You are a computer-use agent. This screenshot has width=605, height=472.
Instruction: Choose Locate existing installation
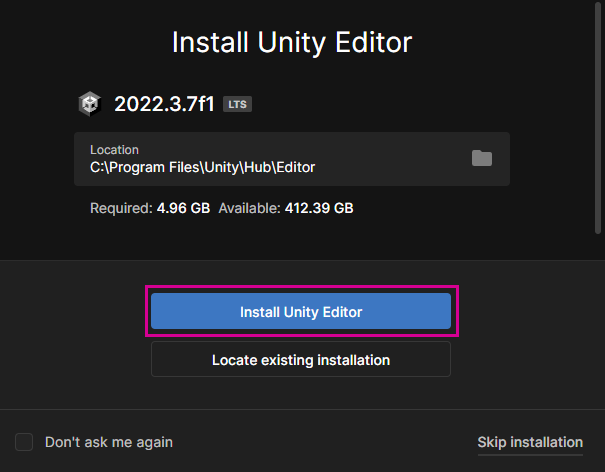point(301,359)
